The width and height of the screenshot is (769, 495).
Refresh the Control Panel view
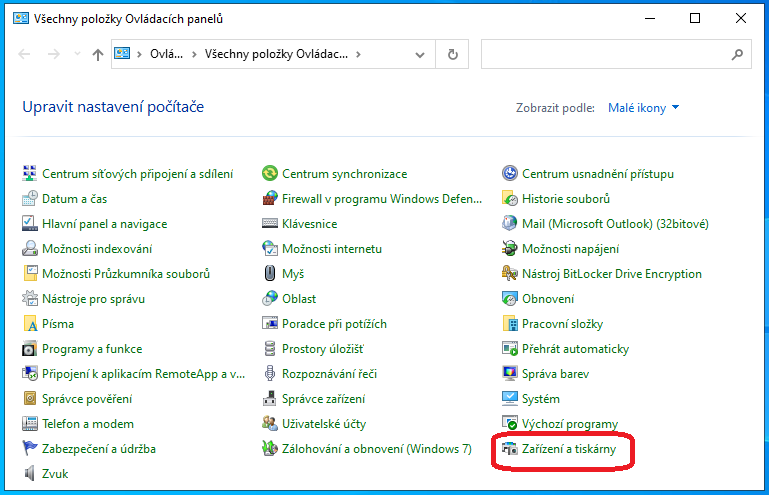[453, 54]
